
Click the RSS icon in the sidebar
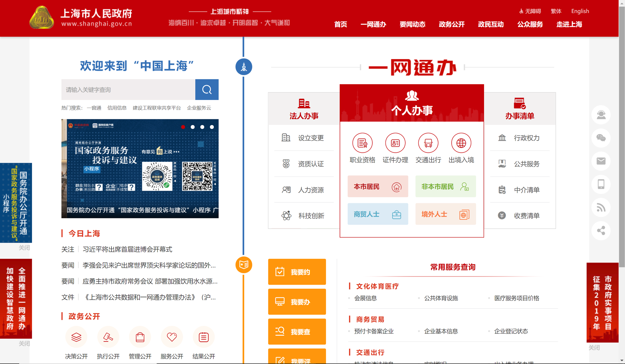601,208
